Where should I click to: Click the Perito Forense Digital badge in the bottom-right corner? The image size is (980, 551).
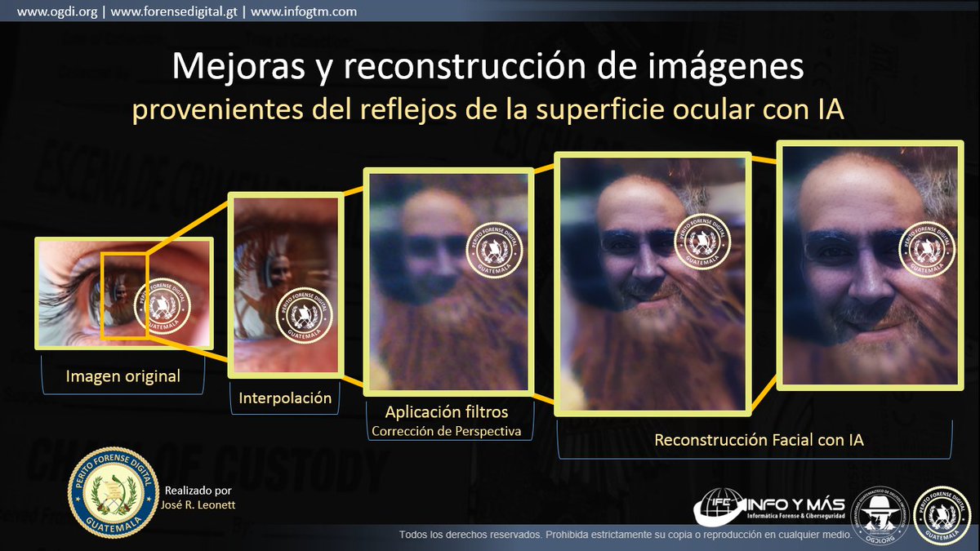942,514
